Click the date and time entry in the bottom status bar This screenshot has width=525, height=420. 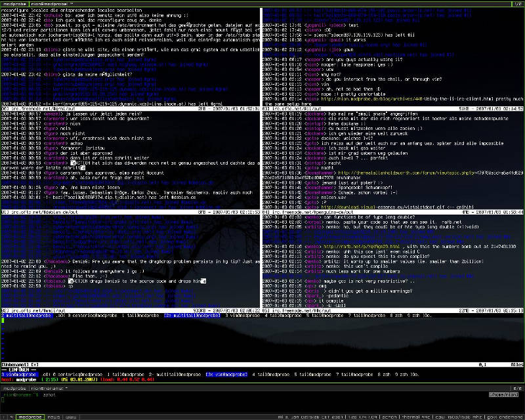coord(310,417)
